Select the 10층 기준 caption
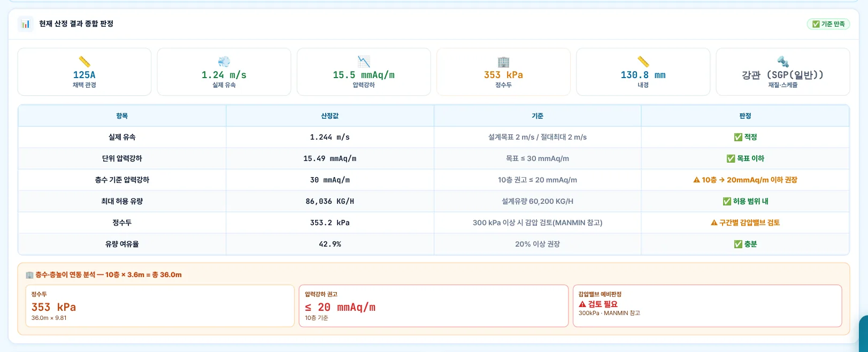868x352 pixels. (317, 318)
